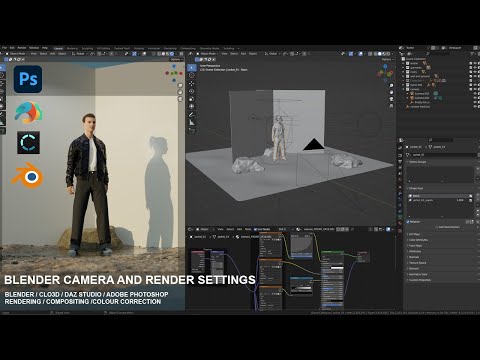Click red X axis on left viewport gizmo

pos(181,73)
